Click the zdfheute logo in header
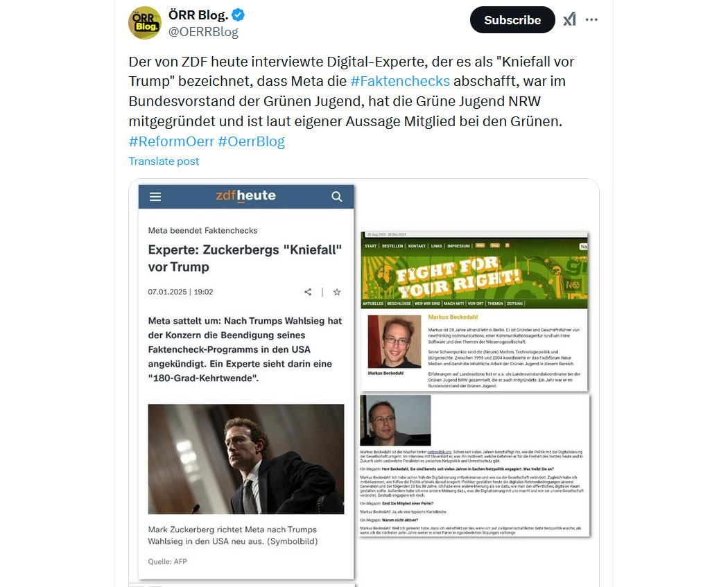This screenshot has width=728, height=587. [x=245, y=196]
